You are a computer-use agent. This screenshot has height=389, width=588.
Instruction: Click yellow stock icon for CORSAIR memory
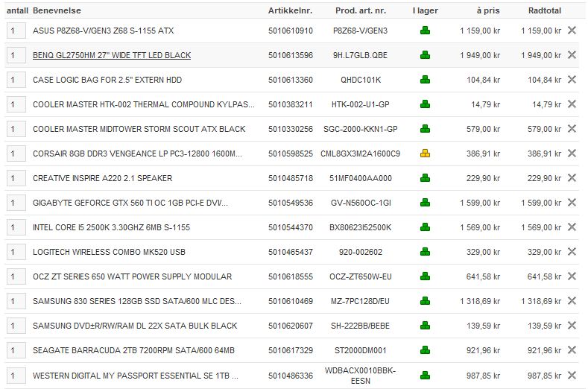click(x=425, y=153)
